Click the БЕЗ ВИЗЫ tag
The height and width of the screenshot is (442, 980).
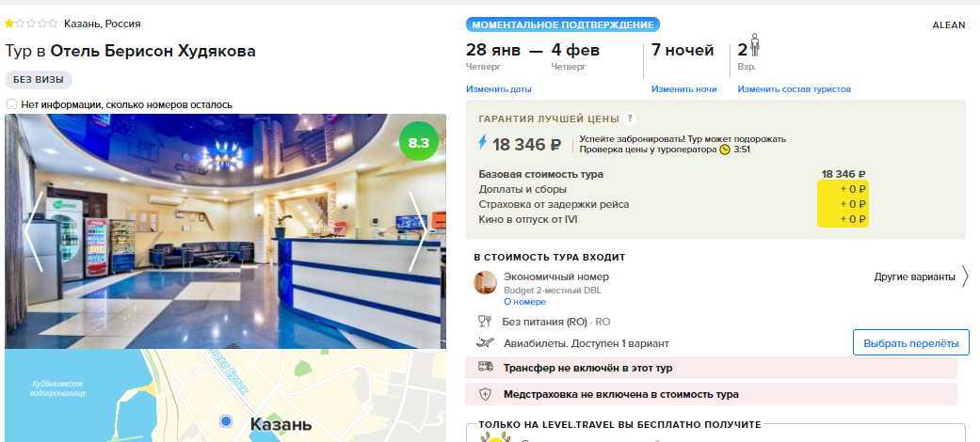point(39,80)
